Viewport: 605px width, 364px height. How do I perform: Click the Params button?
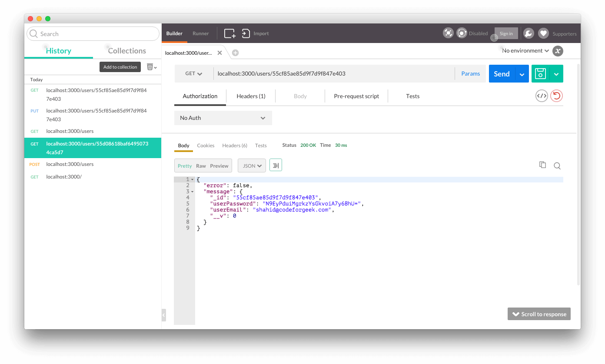click(x=470, y=73)
